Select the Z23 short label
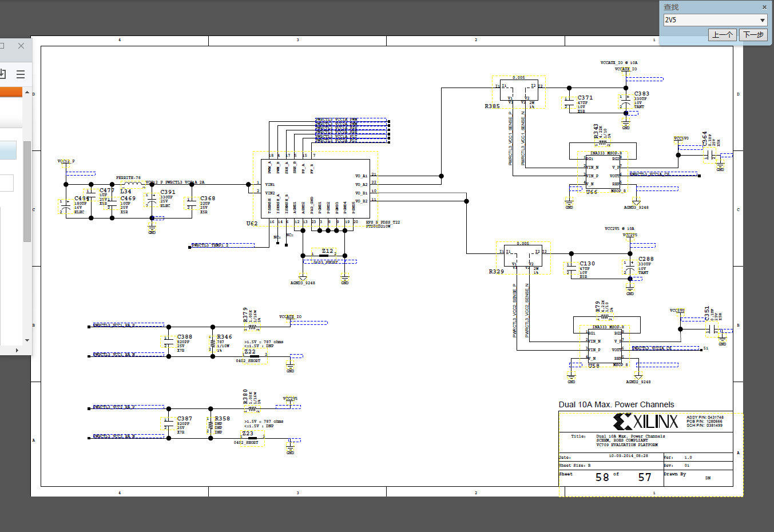774x532 pixels. pos(248,434)
